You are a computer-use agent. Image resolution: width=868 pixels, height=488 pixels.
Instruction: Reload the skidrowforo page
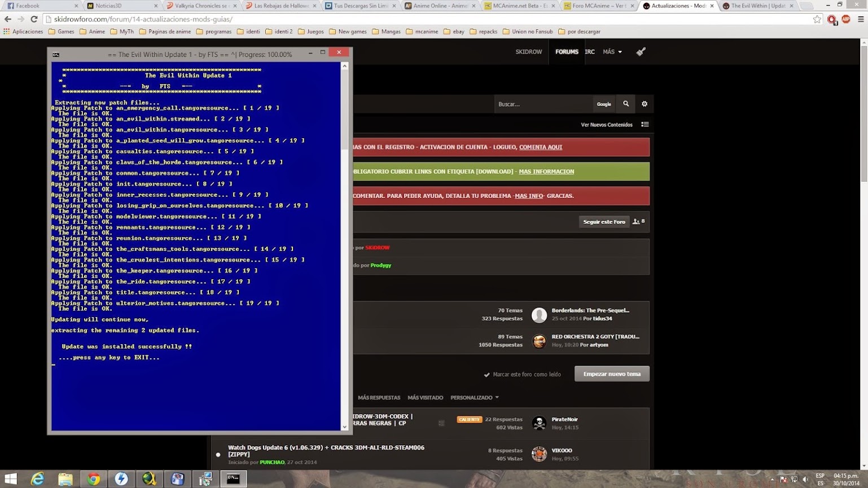pyautogui.click(x=34, y=19)
